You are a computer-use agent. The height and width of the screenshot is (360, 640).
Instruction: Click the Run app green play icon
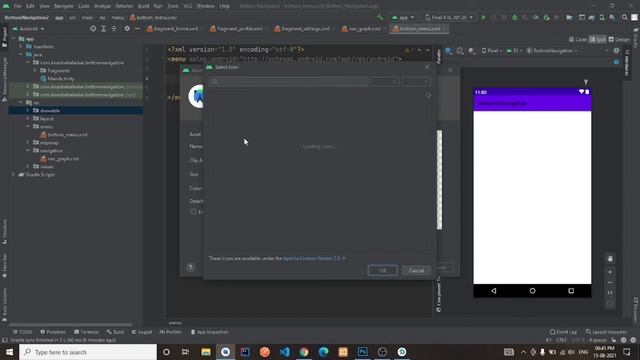coord(484,18)
